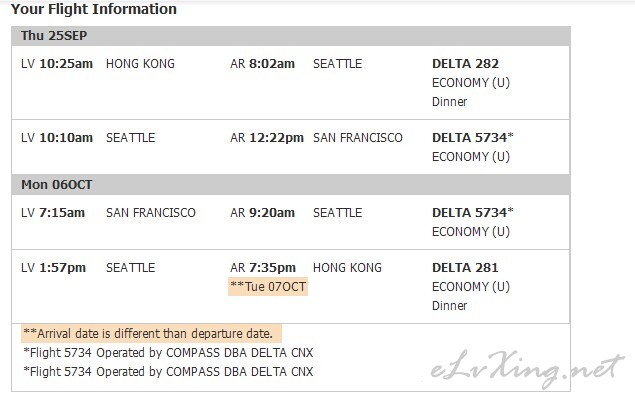Click the Your Flight Information heading

point(94,9)
